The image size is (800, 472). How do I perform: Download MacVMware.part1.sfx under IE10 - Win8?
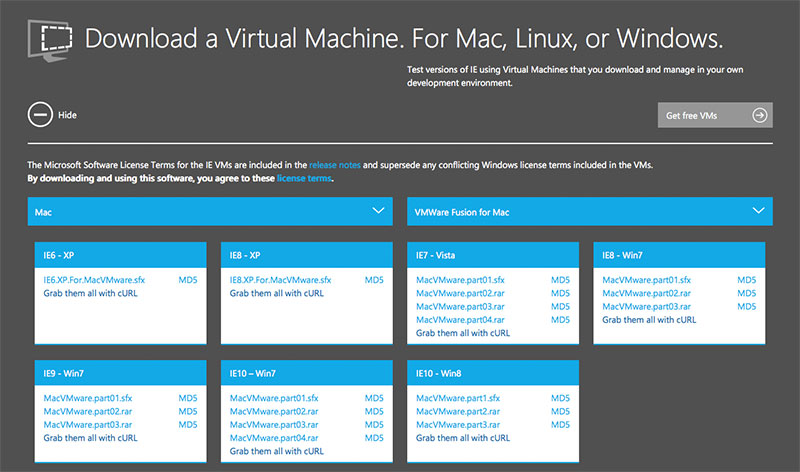click(458, 398)
